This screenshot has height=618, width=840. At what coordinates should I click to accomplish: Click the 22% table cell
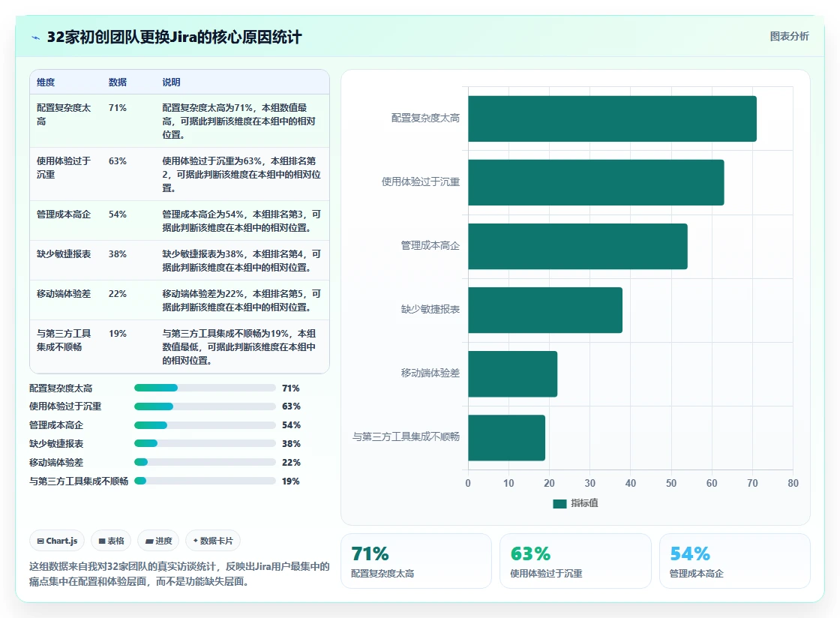pyautogui.click(x=117, y=293)
